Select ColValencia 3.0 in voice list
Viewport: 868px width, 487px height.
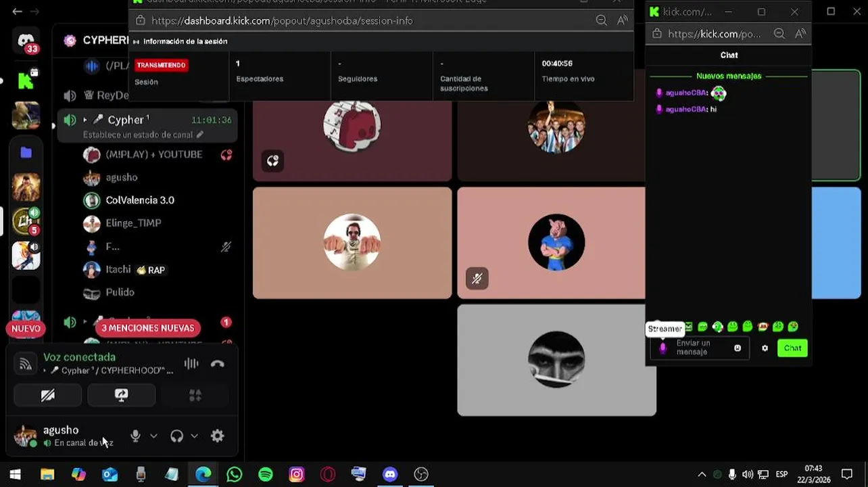pos(140,200)
